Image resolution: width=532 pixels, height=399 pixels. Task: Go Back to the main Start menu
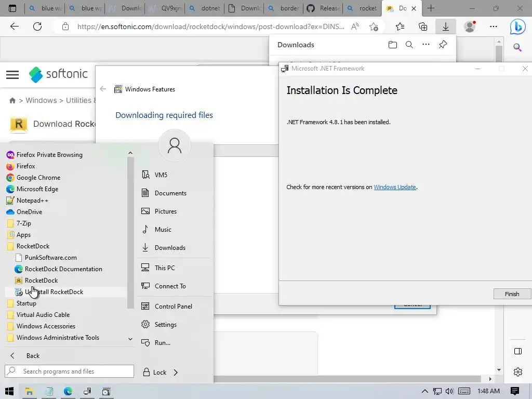click(x=25, y=355)
